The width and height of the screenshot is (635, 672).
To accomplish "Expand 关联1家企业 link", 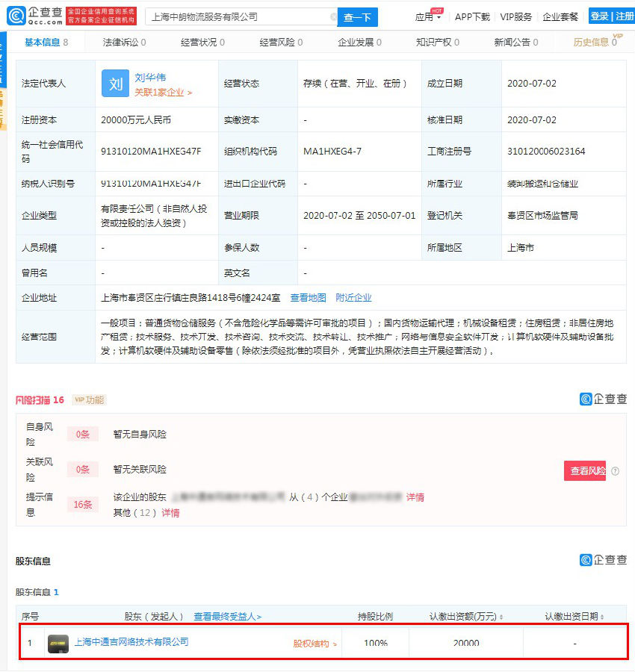I will pyautogui.click(x=164, y=92).
